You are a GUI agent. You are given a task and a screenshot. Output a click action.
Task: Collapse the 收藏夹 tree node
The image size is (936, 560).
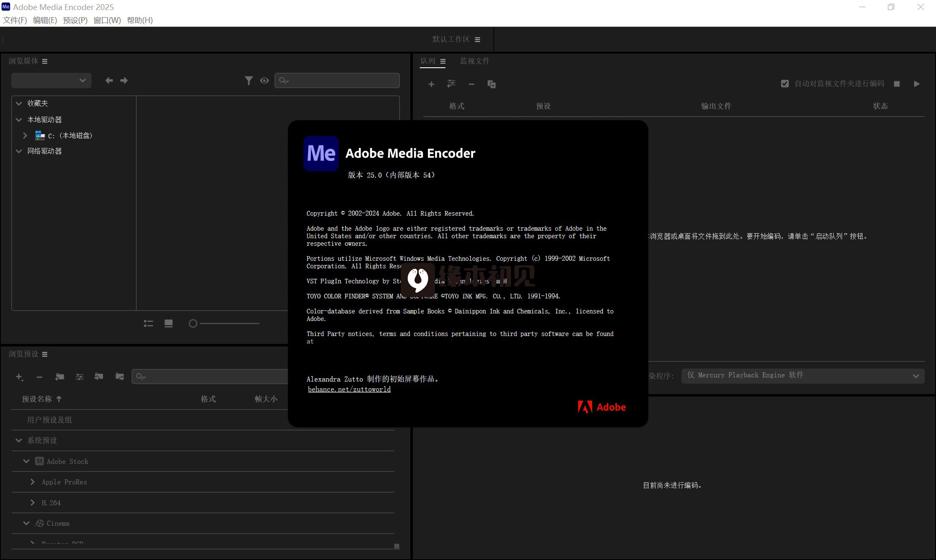coord(19,103)
